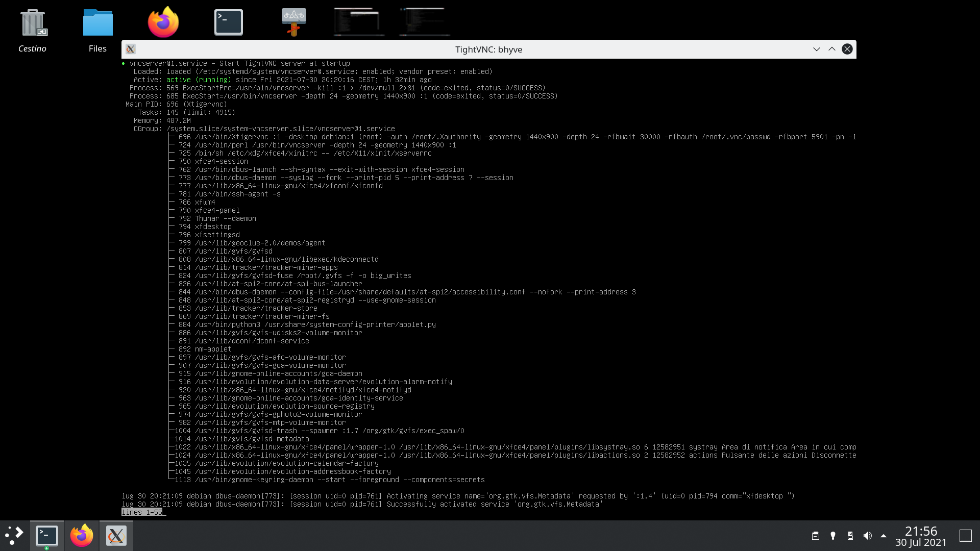Open the first screenshot thumbnail on desktop
Image resolution: width=980 pixels, height=551 pixels.
tap(359, 22)
